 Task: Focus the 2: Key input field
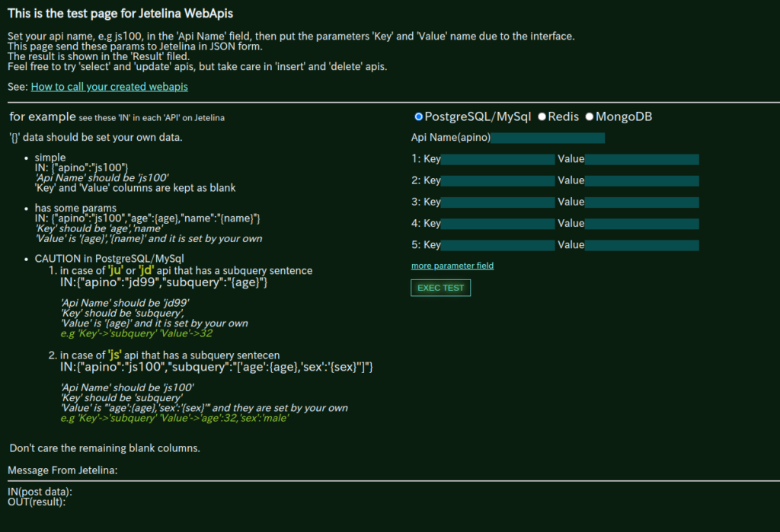[x=498, y=180]
